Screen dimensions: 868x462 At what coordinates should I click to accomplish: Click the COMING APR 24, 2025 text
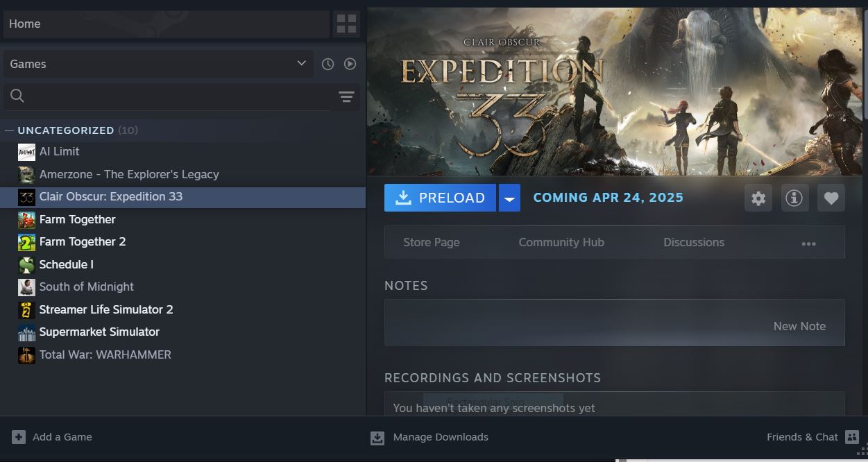pos(608,198)
